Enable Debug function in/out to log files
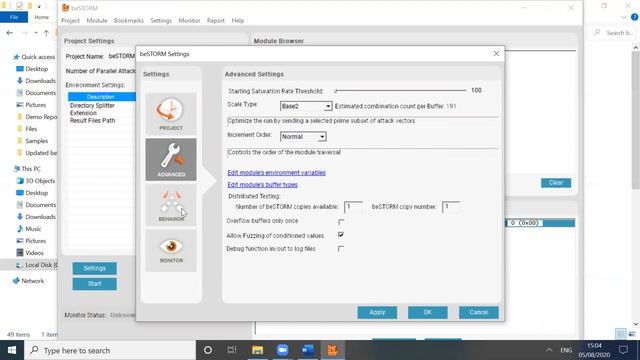Image resolution: width=640 pixels, height=360 pixels. click(341, 249)
